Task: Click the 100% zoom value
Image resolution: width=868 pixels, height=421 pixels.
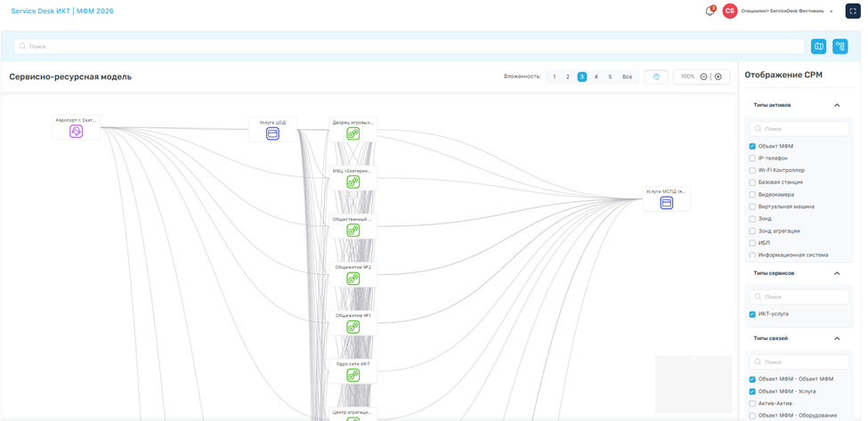Action: [x=687, y=77]
